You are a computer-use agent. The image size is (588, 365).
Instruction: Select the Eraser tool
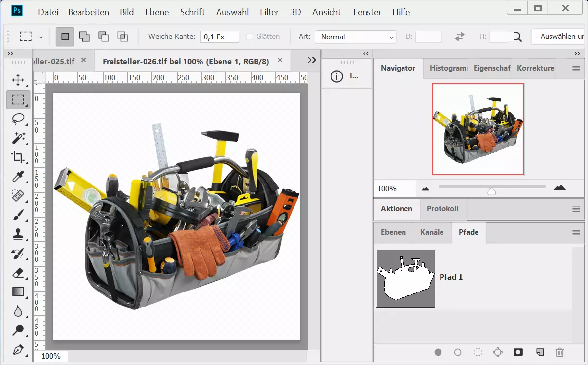coord(18,273)
